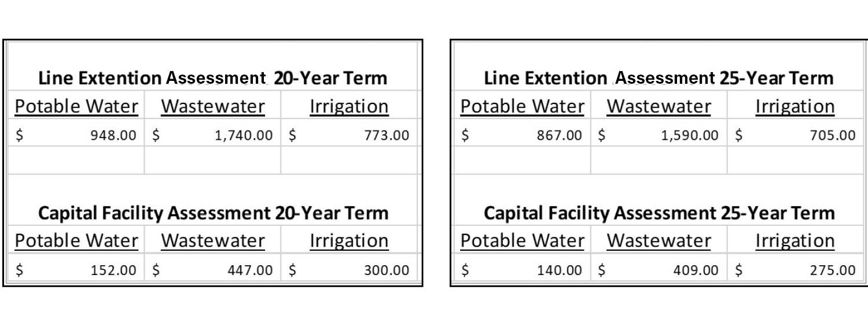The height and width of the screenshot is (312, 868).
Task: Select Potable Water header under 25-Year Capital Facility
Action: point(523,240)
